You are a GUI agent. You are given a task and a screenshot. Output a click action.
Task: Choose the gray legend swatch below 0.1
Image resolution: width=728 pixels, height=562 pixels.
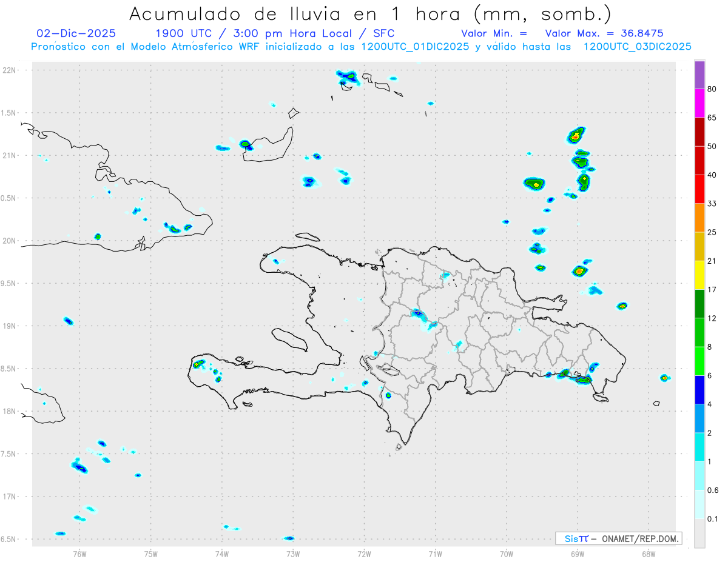[x=699, y=533]
